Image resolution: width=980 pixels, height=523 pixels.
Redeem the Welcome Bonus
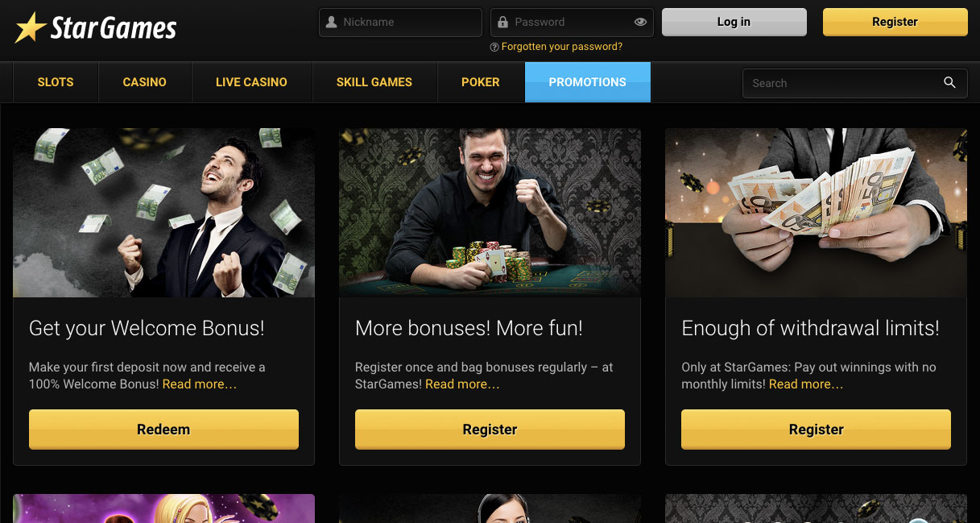click(163, 430)
